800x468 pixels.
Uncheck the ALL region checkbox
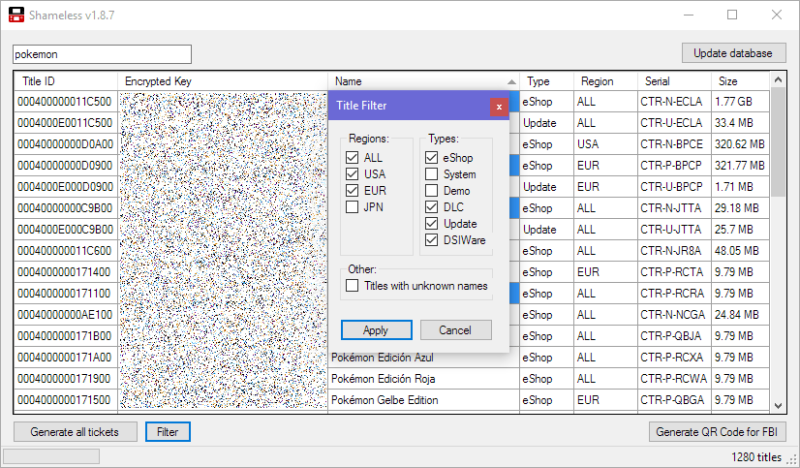[x=352, y=158]
